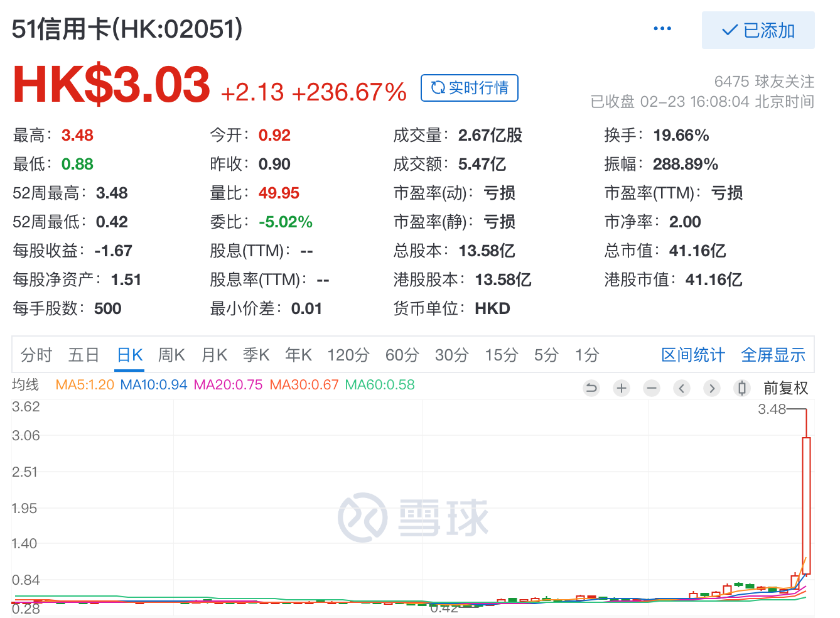Screen dimensions: 840x618
Task: Open the 前复权 adjustment dropdown
Action: (x=785, y=388)
